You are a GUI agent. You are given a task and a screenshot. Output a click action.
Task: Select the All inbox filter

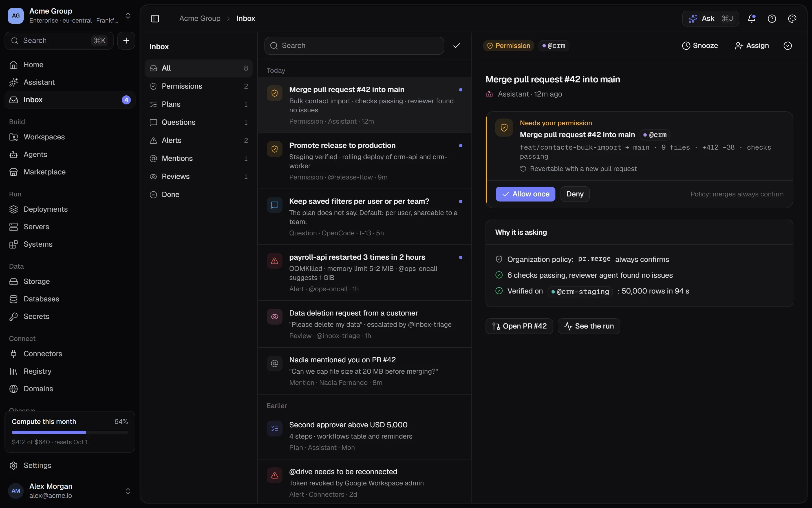[x=199, y=68]
